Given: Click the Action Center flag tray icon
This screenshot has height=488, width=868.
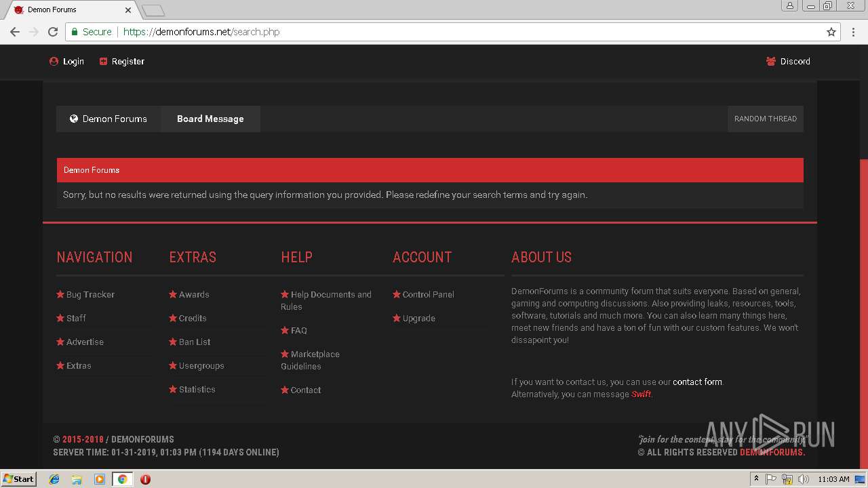Looking at the screenshot, I should point(771,479).
